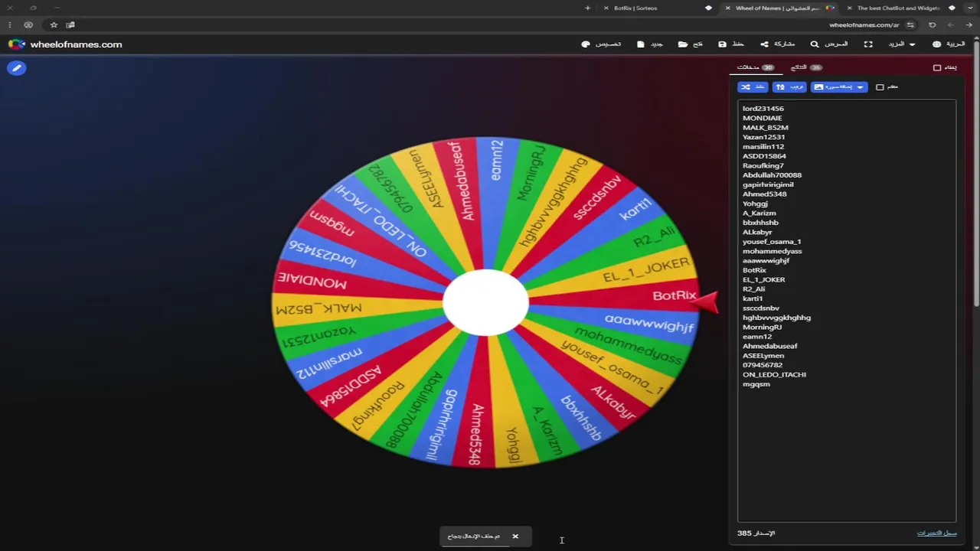This screenshot has width=980, height=551.
Task: Click 'hghbvvvggkhghhg' in the entries list
Action: 776,318
